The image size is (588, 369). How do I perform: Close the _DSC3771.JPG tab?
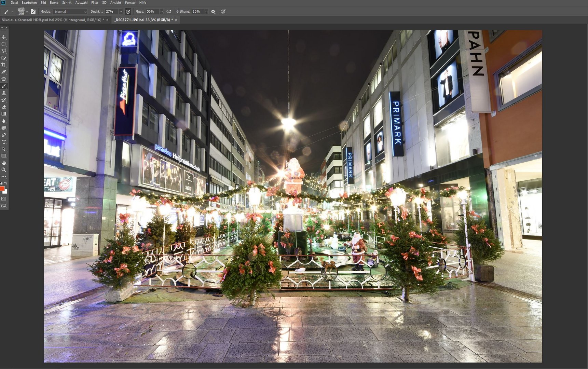(176, 20)
